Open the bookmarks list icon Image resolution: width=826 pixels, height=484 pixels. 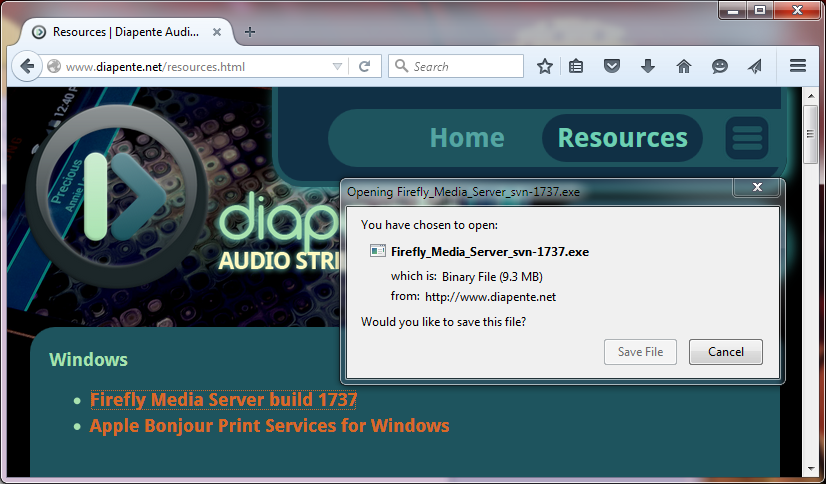click(x=577, y=67)
